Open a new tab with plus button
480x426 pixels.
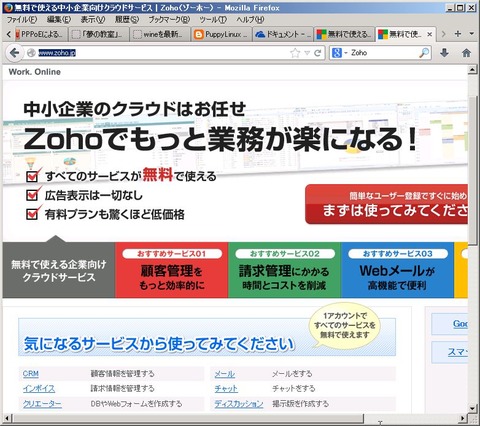pyautogui.click(x=458, y=34)
